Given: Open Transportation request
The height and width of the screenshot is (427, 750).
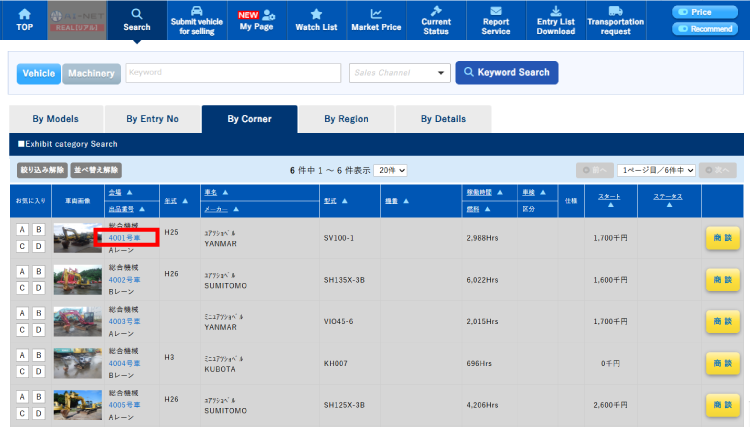Looking at the screenshot, I should pos(616,20).
